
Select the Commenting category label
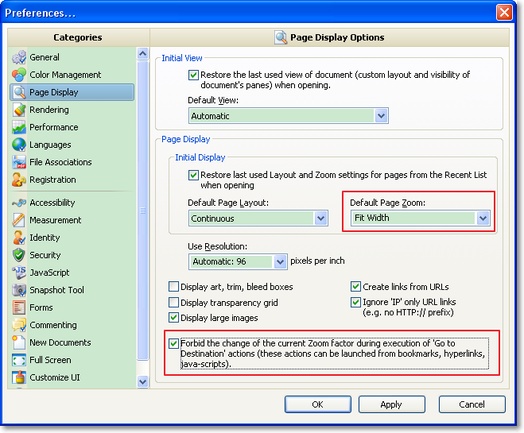tap(53, 325)
